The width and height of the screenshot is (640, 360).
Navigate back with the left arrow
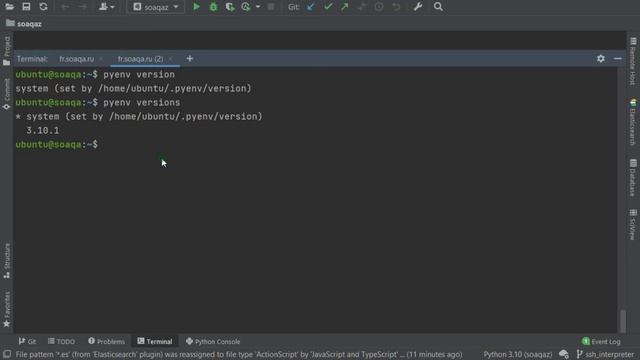pyautogui.click(x=65, y=7)
